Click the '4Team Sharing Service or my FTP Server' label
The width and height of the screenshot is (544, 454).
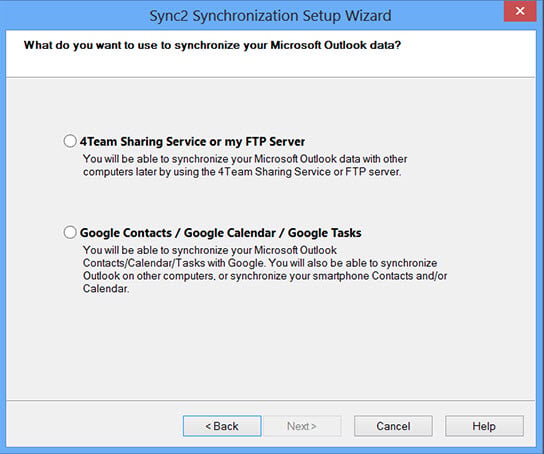(x=192, y=142)
